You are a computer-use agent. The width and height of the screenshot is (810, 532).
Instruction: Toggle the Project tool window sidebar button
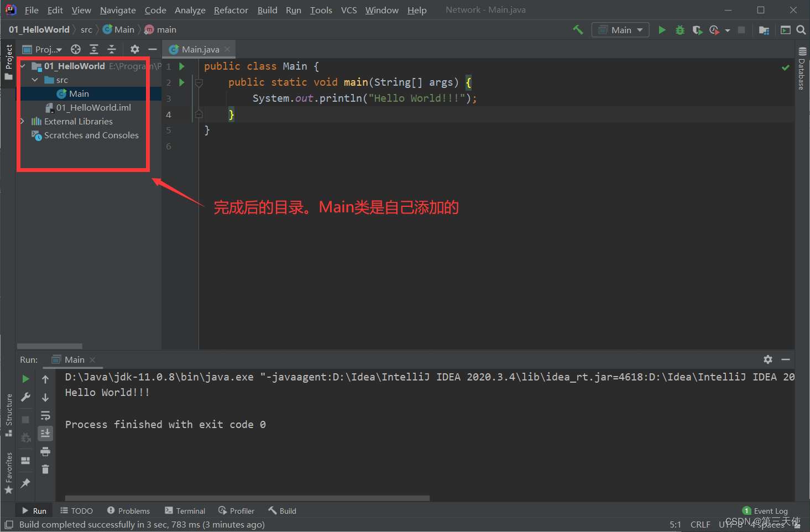(8, 61)
